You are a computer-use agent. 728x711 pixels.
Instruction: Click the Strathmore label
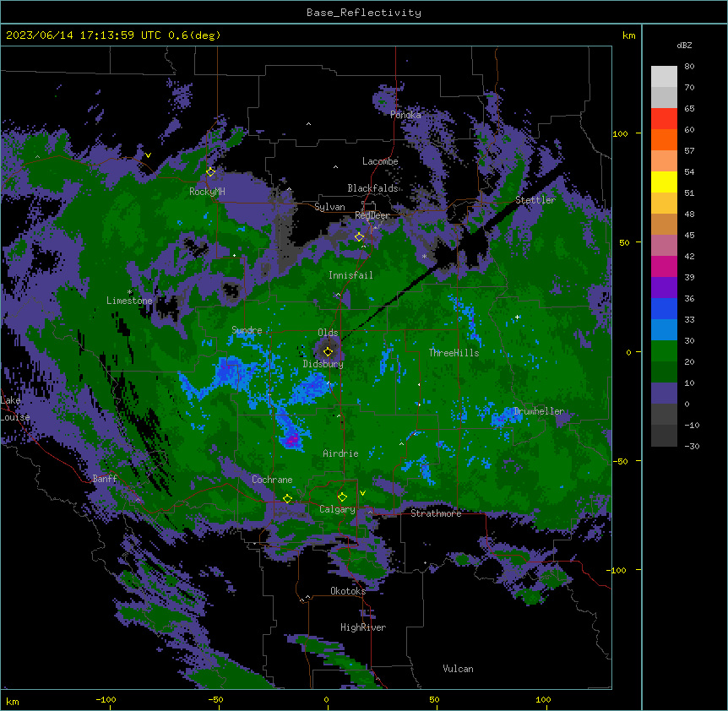coord(436,513)
